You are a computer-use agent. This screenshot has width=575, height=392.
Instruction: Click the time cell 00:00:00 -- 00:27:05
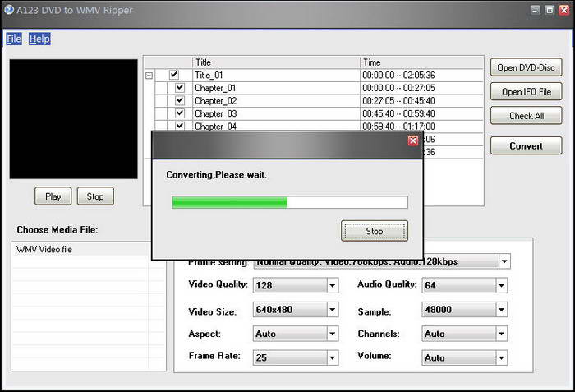tap(398, 88)
